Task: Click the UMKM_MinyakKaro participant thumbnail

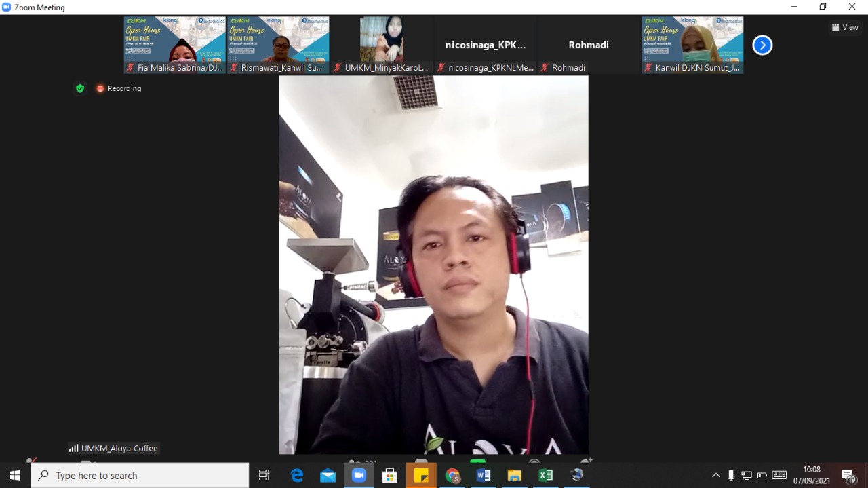Action: point(382,45)
